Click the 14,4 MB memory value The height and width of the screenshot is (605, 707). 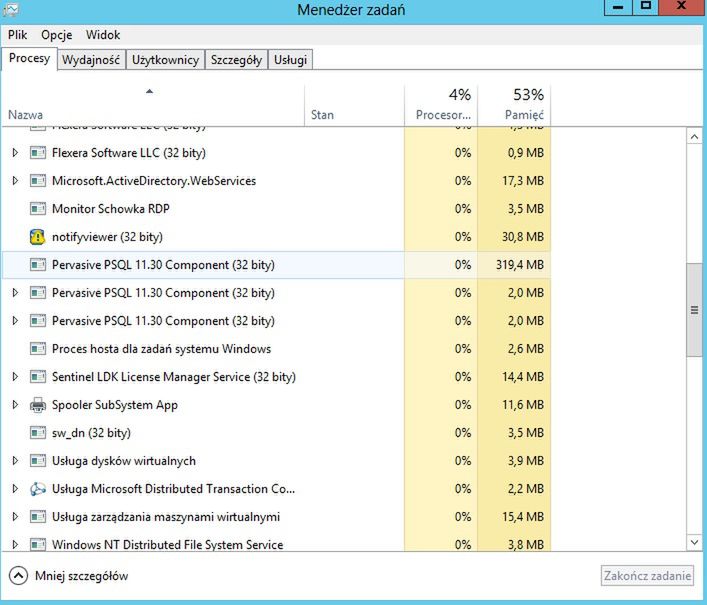click(523, 376)
